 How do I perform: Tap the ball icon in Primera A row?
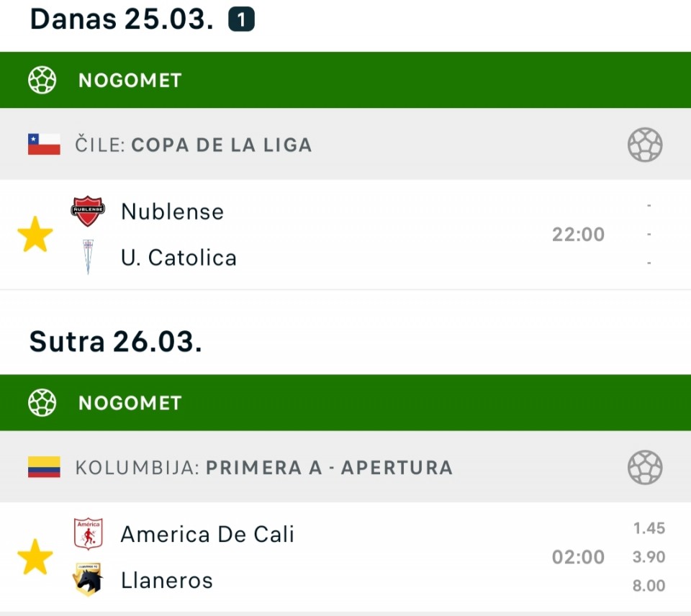point(644,467)
